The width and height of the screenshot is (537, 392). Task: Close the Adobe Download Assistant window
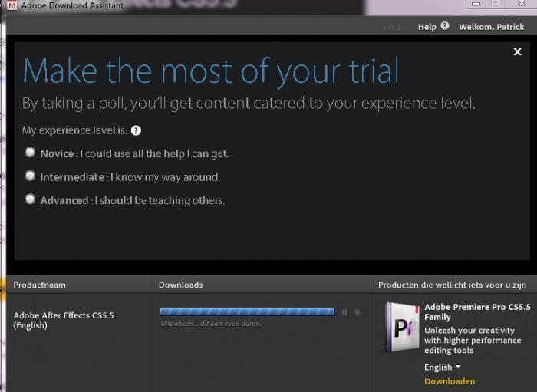[x=522, y=3]
